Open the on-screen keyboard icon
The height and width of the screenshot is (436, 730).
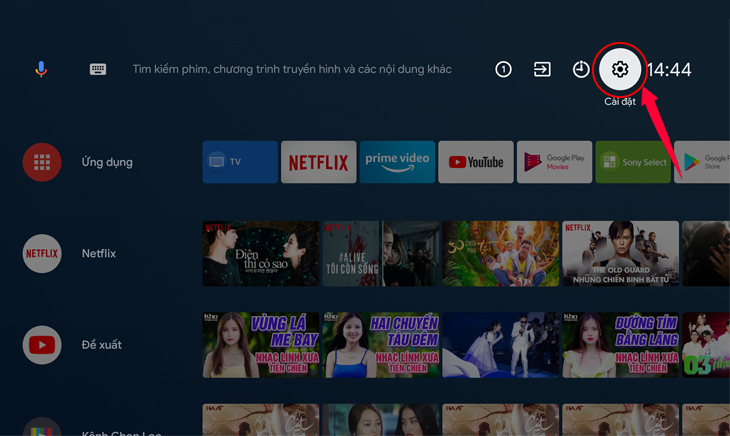98,69
